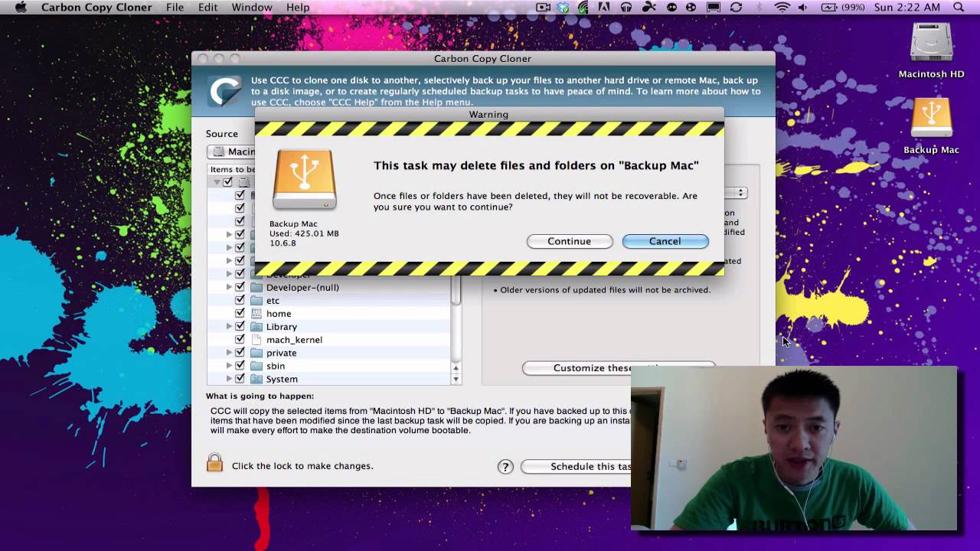Expand the System folder
This screenshot has width=980, height=551.
[x=229, y=378]
